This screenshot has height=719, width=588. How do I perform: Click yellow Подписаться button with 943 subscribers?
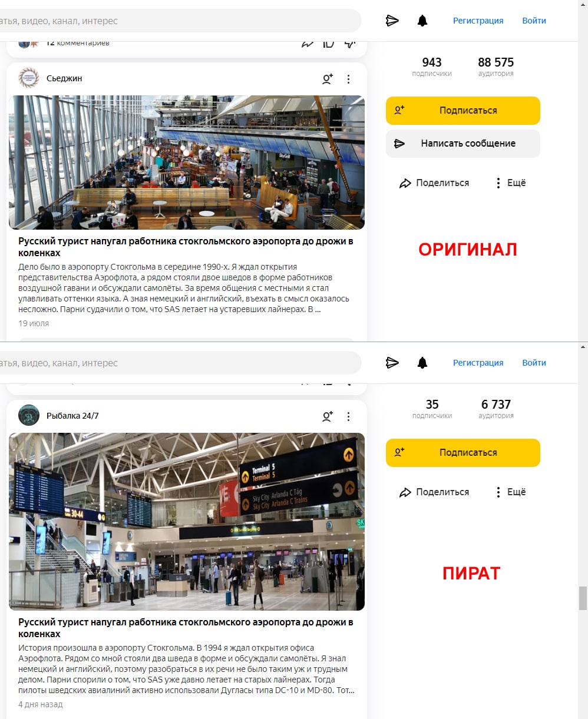pos(463,111)
